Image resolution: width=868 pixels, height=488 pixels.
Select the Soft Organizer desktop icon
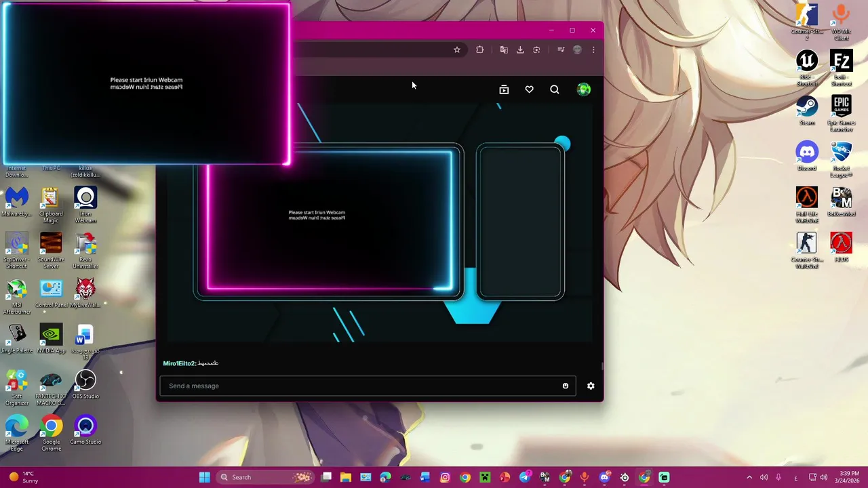click(17, 388)
